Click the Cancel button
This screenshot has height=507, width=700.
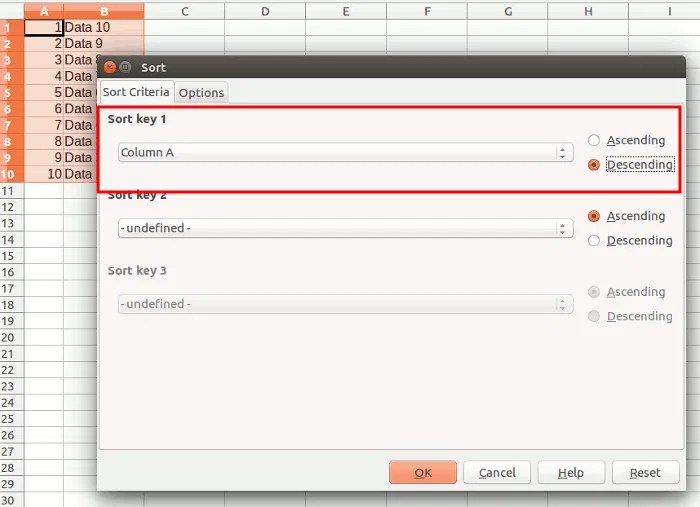click(497, 473)
